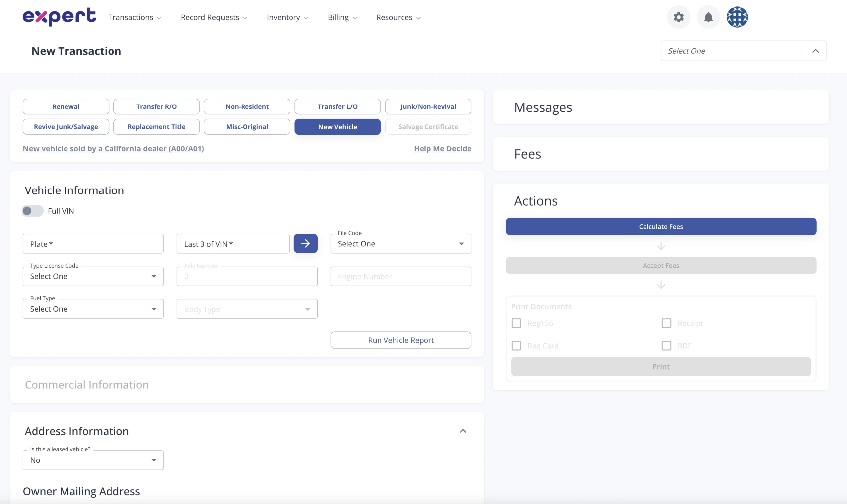Collapse the Address Information section
847x504 pixels.
coord(463,431)
